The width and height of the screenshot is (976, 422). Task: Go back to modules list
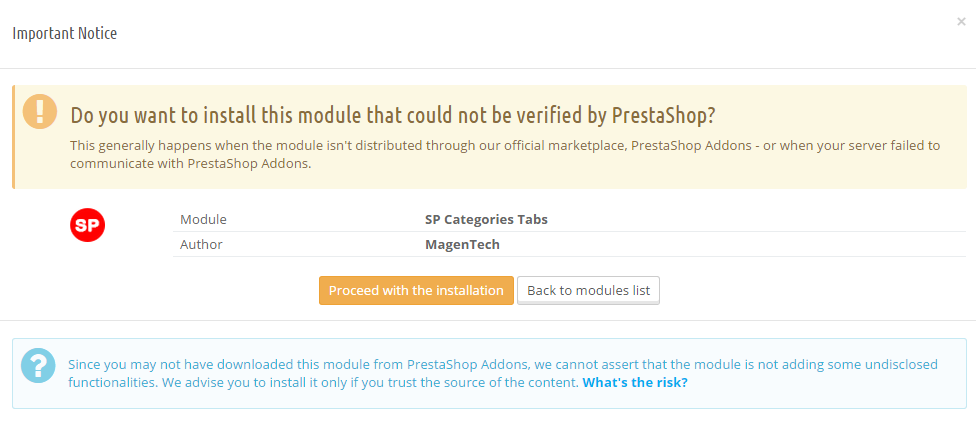pos(588,291)
